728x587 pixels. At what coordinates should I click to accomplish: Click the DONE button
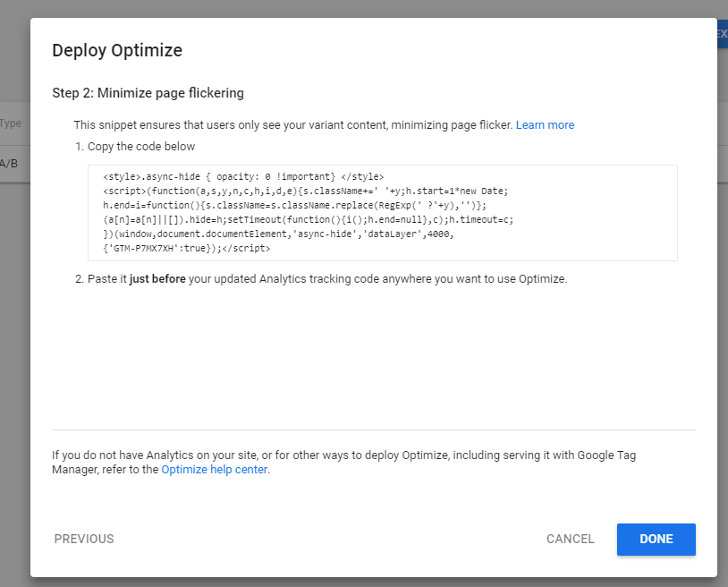(x=656, y=539)
